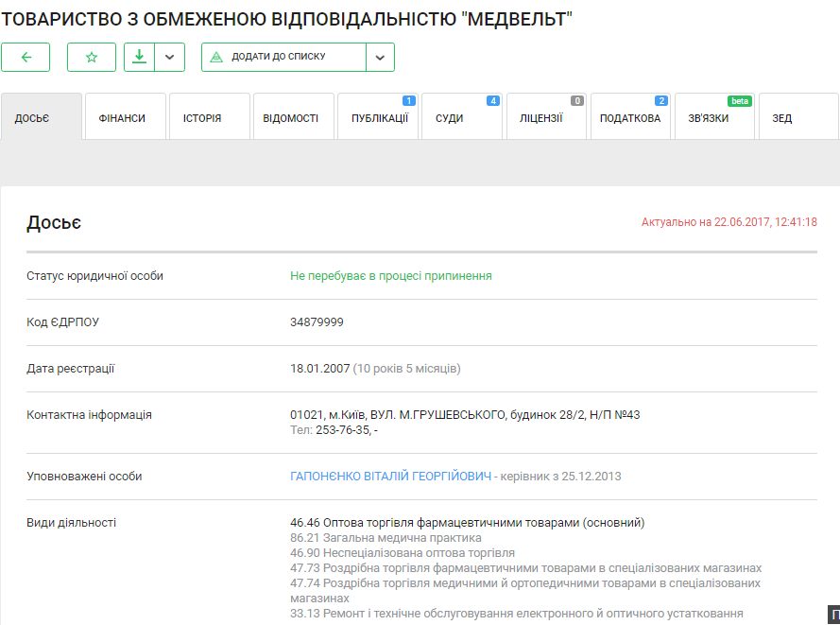Switch to the ЗЕД tab
This screenshot has width=840, height=625.
point(782,118)
